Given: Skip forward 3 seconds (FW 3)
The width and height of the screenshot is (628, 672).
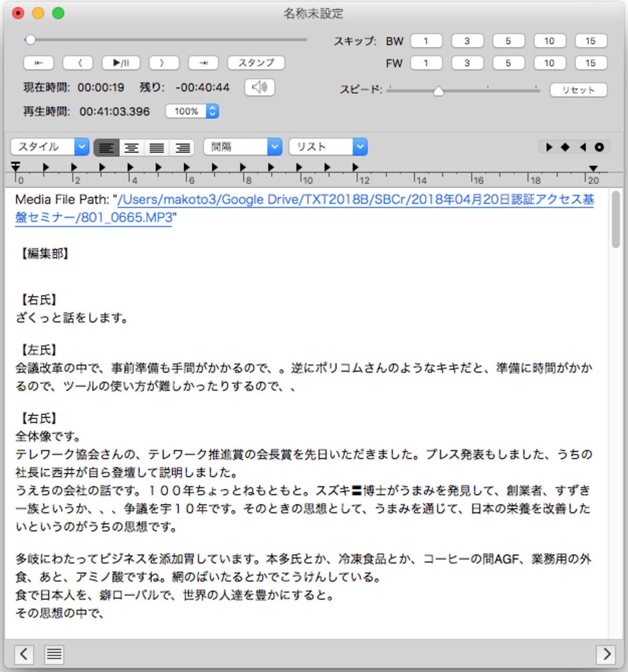Looking at the screenshot, I should (x=467, y=63).
